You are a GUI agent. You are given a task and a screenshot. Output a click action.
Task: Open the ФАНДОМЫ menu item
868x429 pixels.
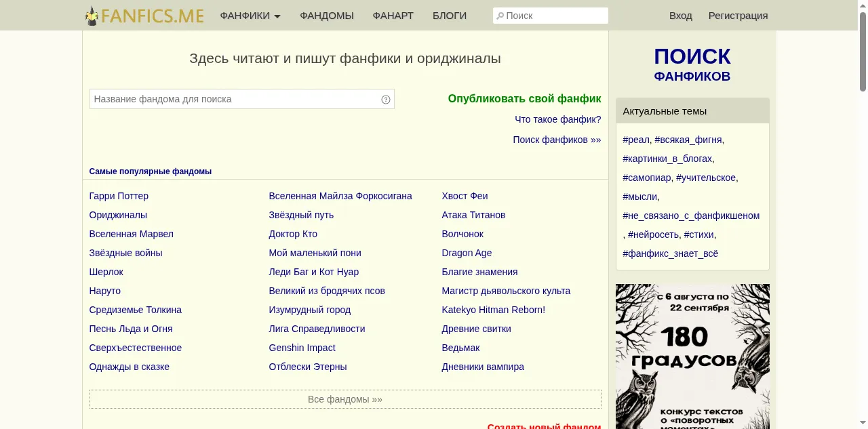coord(327,16)
